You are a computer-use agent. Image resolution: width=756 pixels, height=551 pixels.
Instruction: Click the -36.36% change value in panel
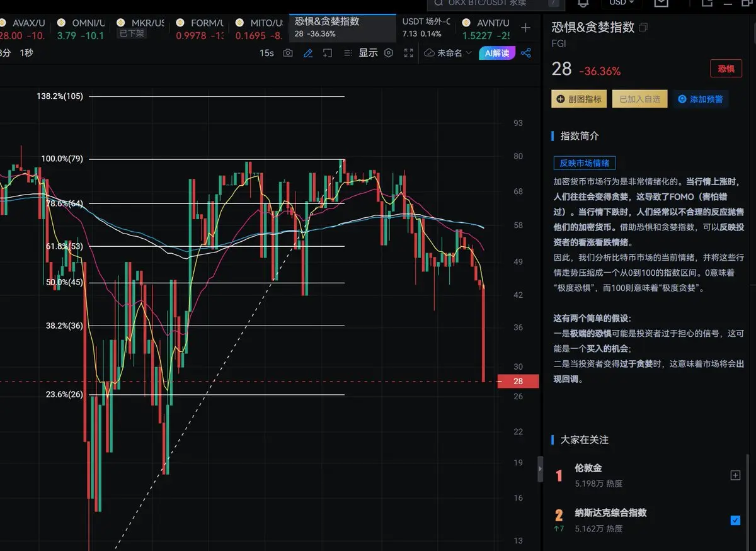(x=600, y=71)
